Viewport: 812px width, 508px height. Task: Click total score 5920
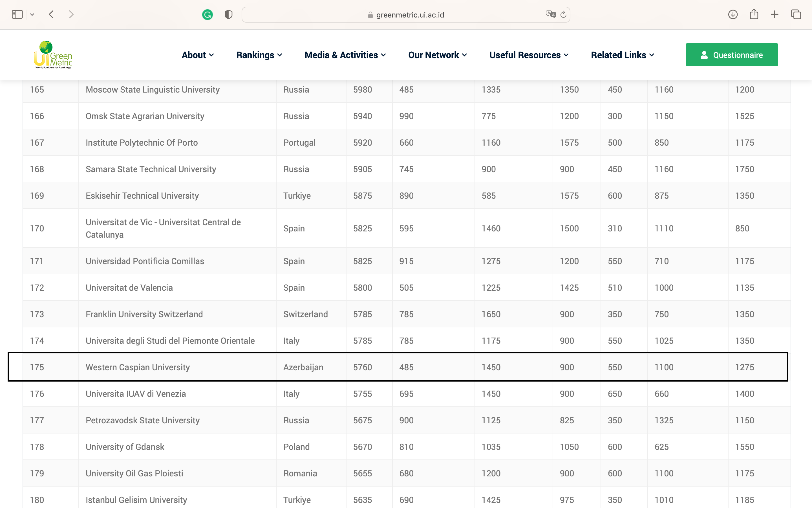point(362,143)
